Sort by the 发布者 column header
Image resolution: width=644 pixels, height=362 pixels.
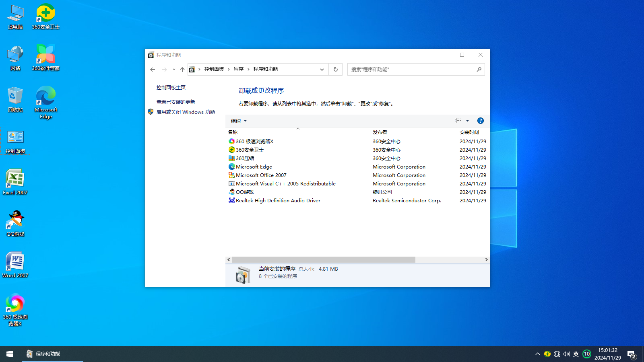click(413, 132)
